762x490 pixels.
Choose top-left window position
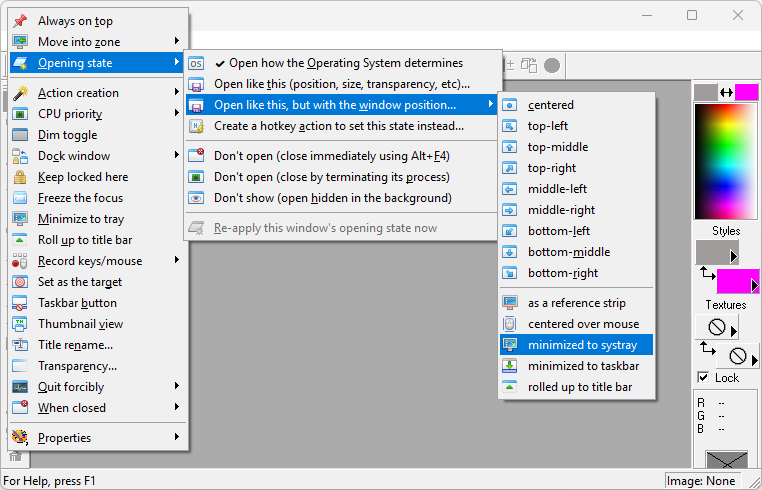tap(548, 126)
